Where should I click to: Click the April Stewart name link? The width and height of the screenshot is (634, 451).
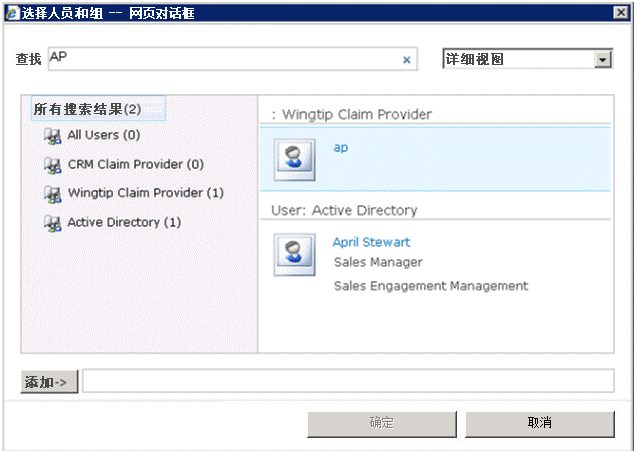click(x=371, y=242)
